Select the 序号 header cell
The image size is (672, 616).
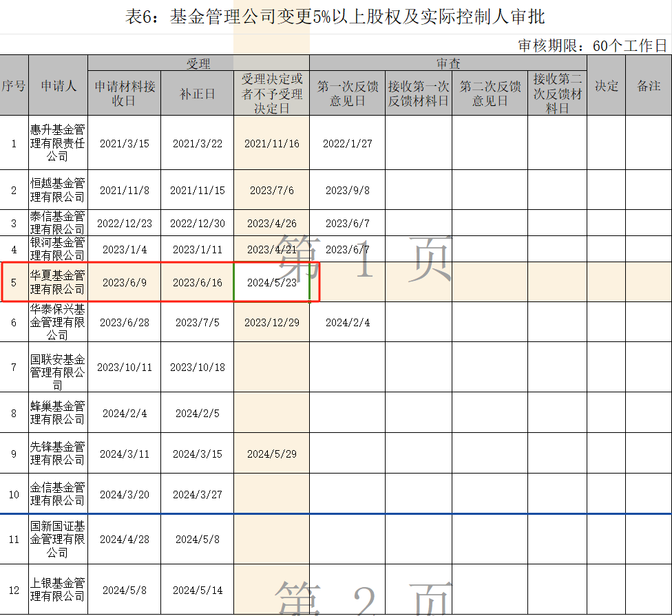tap(14, 86)
